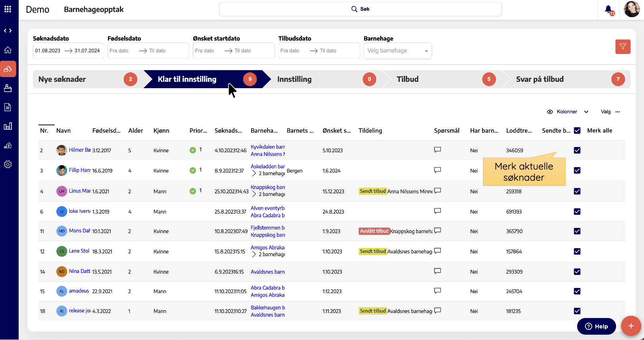The height and width of the screenshot is (340, 644).
Task: Expand the 2 barnehager list for Fillip
Action: 254,174
